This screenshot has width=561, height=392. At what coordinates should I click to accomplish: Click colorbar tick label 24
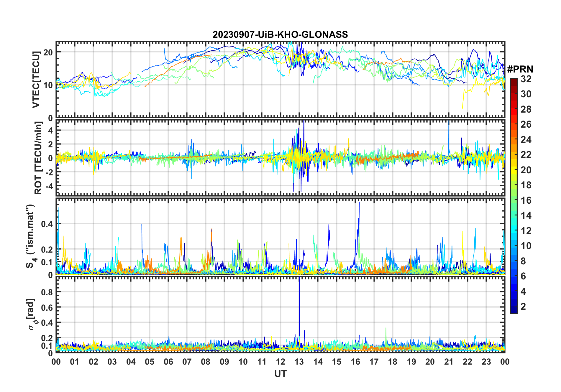point(526,140)
